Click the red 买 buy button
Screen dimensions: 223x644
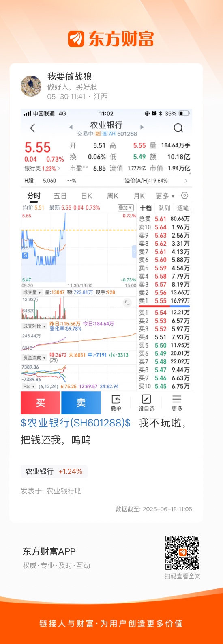41,403
